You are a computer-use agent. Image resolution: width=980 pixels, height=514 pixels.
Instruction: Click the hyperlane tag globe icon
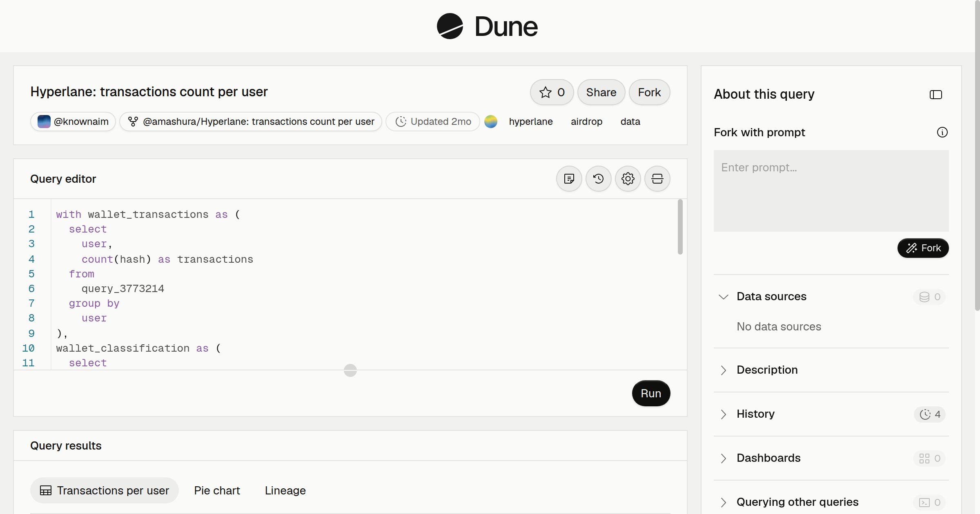(490, 122)
